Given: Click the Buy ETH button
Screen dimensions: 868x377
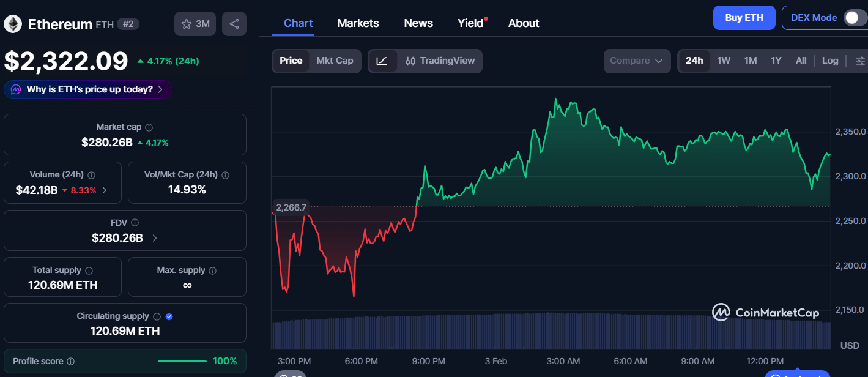Looking at the screenshot, I should pyautogui.click(x=744, y=18).
